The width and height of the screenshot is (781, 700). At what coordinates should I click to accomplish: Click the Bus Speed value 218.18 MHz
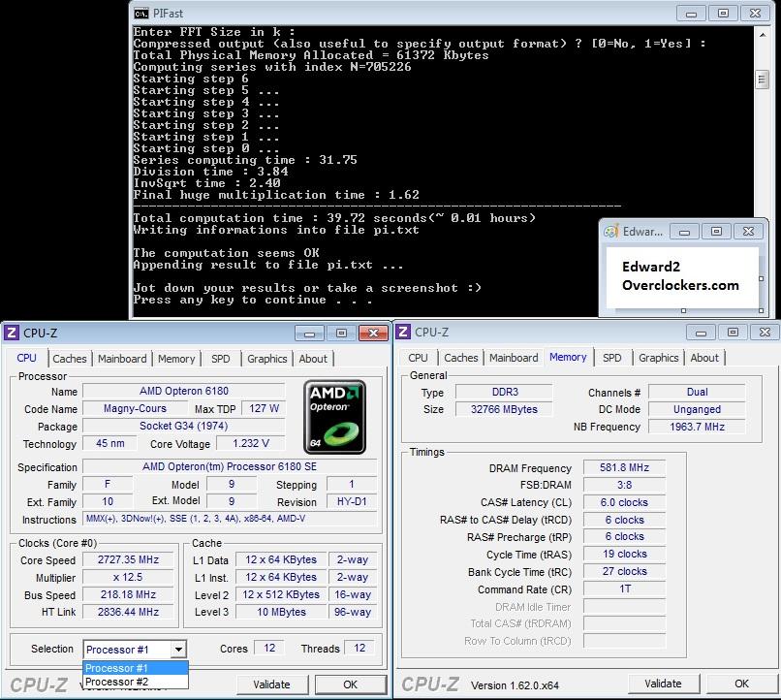(x=128, y=594)
